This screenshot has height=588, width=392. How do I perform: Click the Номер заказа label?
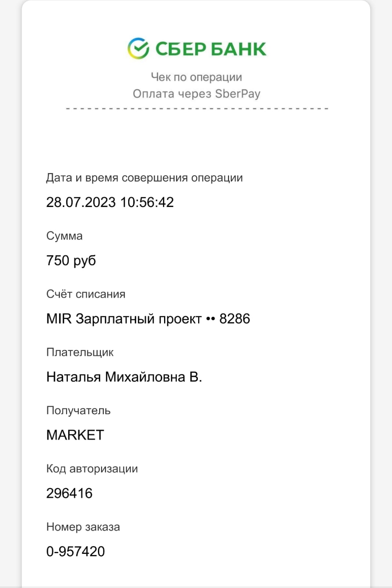(x=83, y=527)
